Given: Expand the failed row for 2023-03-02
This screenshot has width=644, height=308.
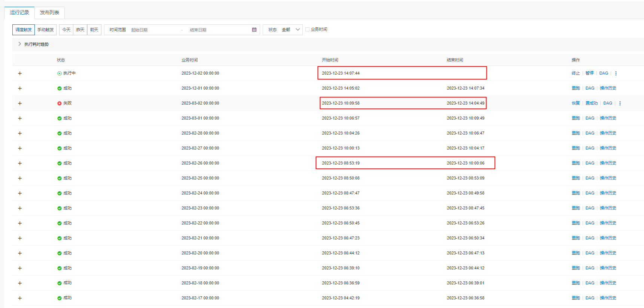Looking at the screenshot, I should (x=20, y=103).
